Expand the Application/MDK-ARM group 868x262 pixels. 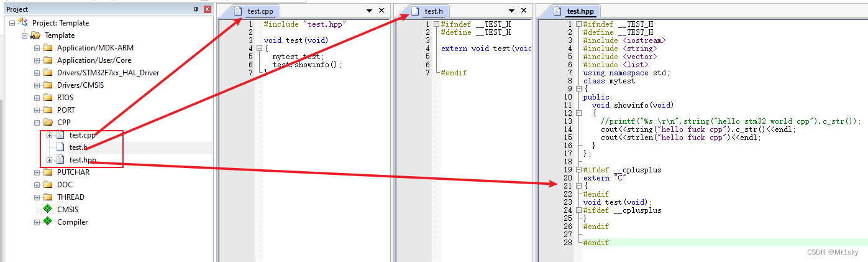coord(37,48)
